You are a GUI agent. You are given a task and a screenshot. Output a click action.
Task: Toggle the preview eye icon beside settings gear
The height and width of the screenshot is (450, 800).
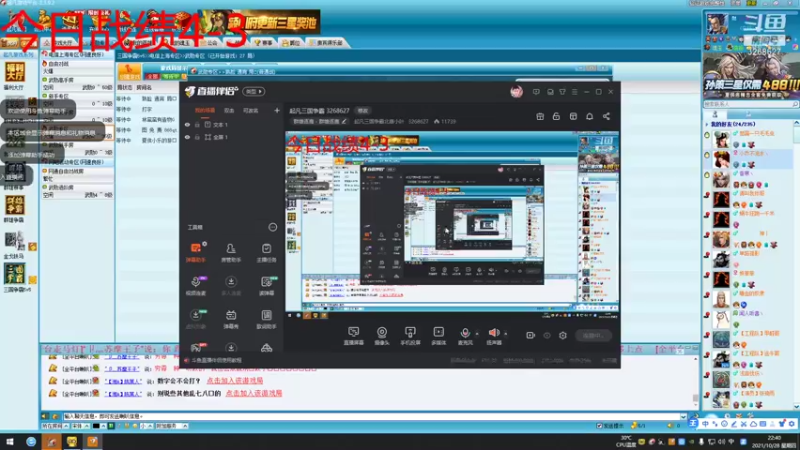point(547,335)
